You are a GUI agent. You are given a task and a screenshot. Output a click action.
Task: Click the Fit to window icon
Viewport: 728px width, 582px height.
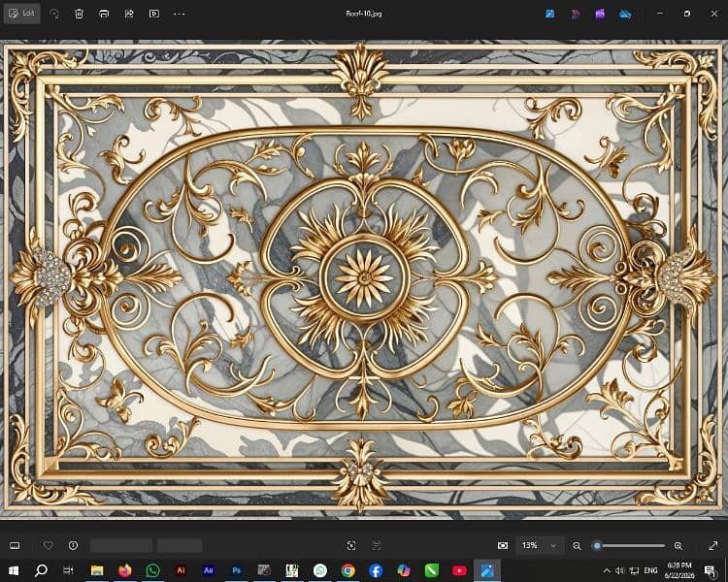tap(503, 546)
